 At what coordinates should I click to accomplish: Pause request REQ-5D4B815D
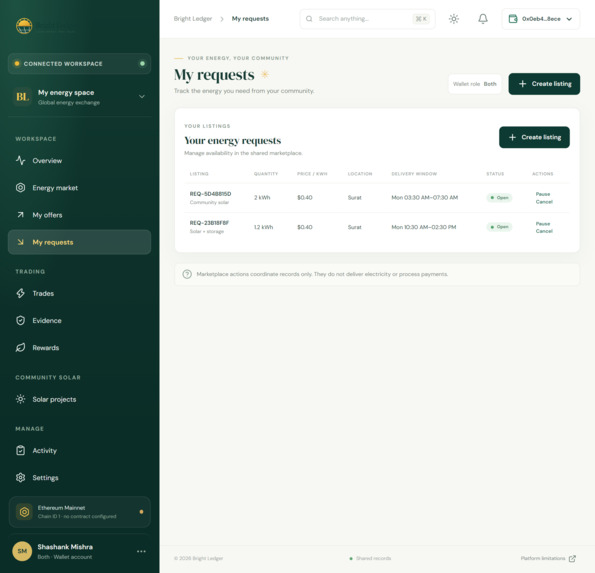click(x=543, y=194)
